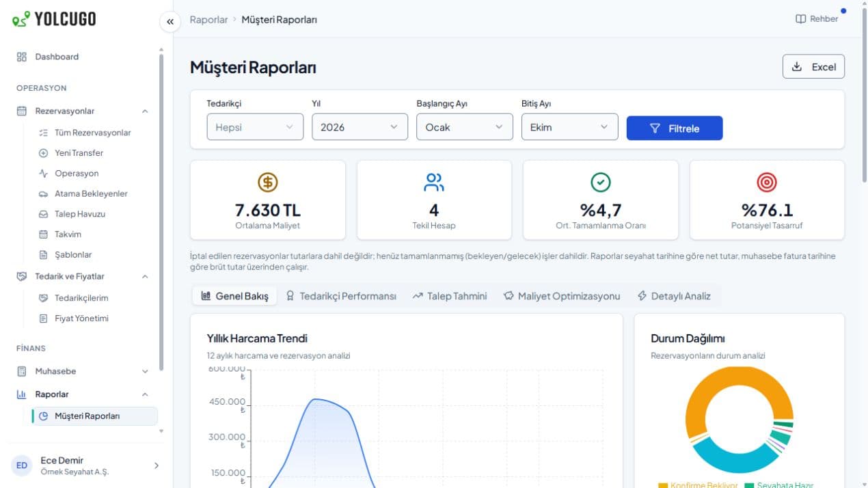Collapse the sidebar with the double-chevron button
868x488 pixels.
point(170,21)
